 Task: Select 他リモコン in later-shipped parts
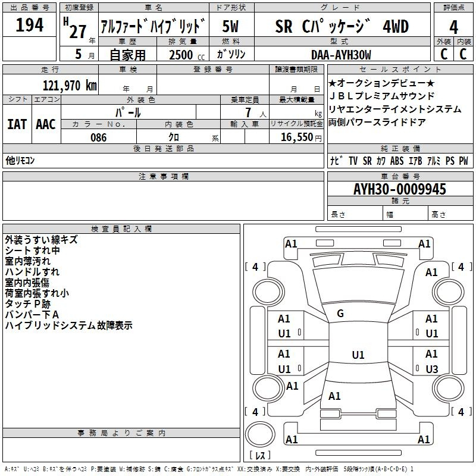click(x=20, y=160)
